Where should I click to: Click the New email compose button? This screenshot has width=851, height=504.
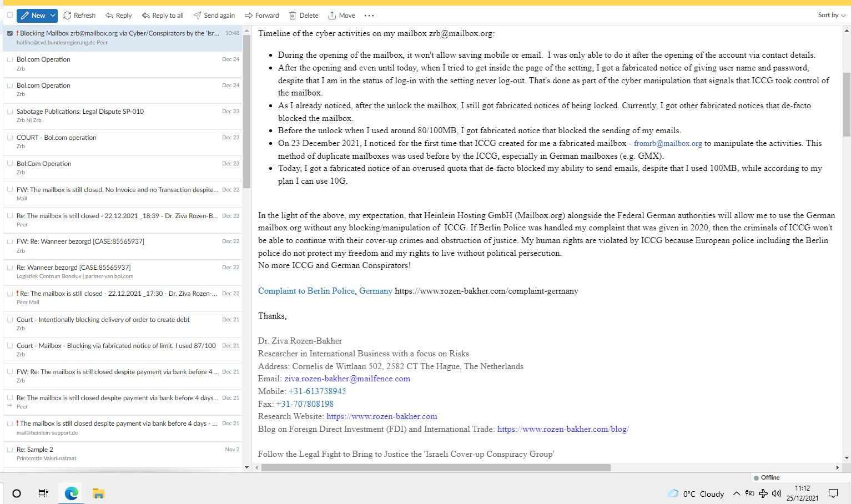click(33, 16)
